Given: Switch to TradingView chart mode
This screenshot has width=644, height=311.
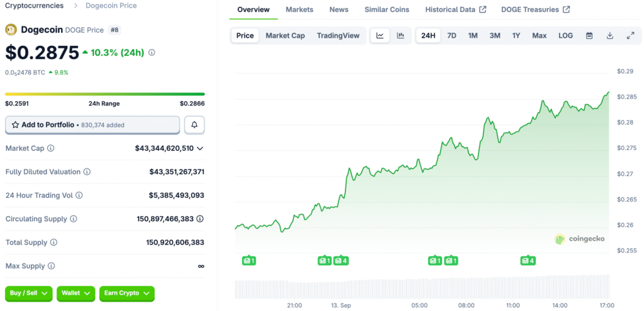Looking at the screenshot, I should [338, 36].
